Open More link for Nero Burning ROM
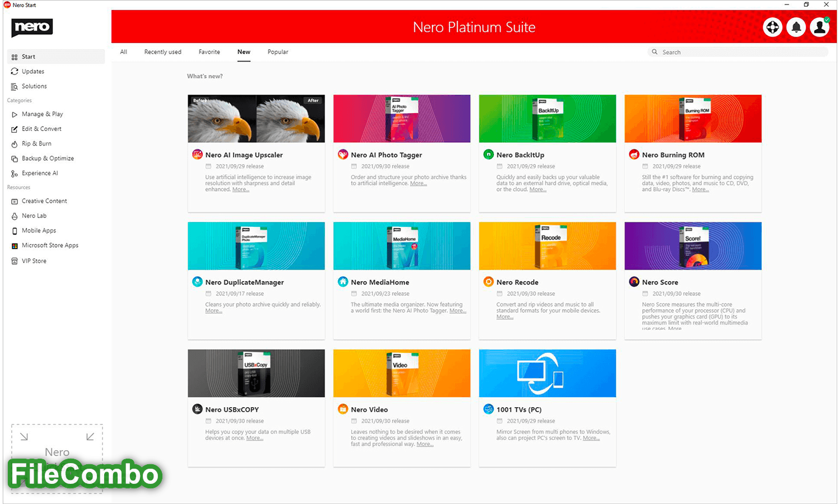Screen dimensions: 840x504 pyautogui.click(x=701, y=189)
